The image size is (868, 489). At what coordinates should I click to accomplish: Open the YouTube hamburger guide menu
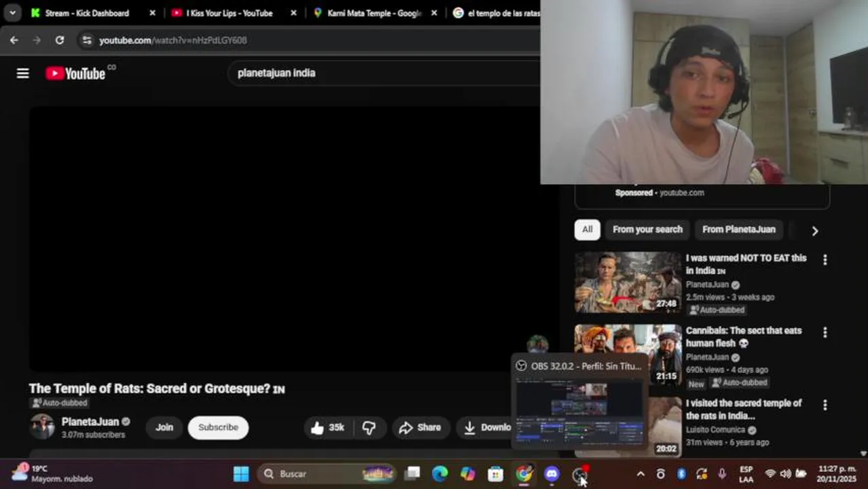23,73
